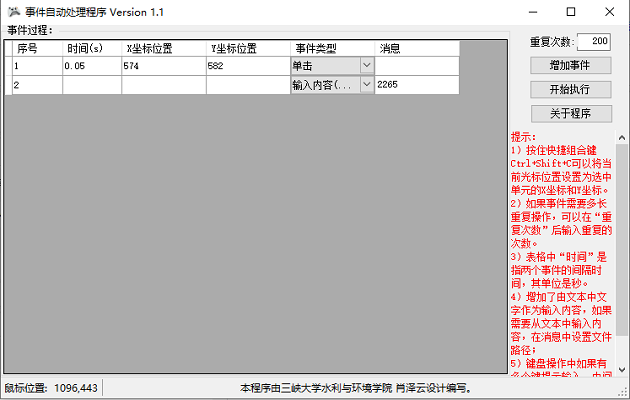Click the red 提示 hints text
The width and height of the screenshot is (630, 400).
pos(561,255)
